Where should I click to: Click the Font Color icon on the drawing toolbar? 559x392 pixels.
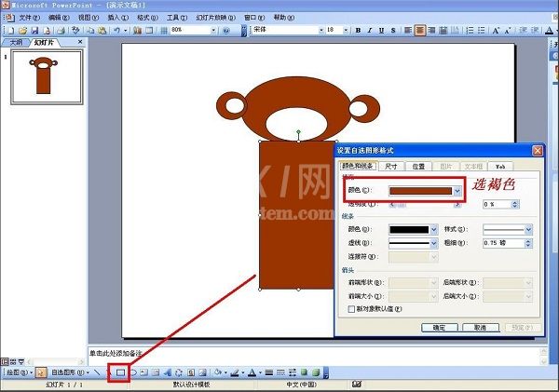click(252, 372)
